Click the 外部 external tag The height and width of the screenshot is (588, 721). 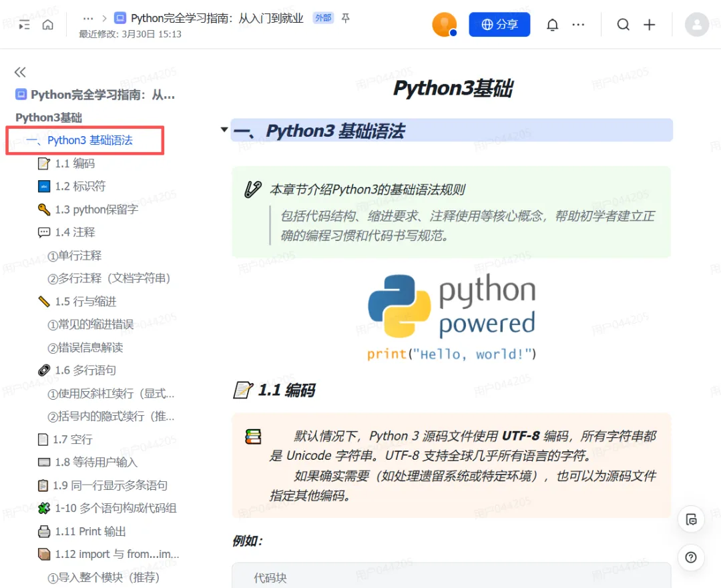tap(323, 18)
